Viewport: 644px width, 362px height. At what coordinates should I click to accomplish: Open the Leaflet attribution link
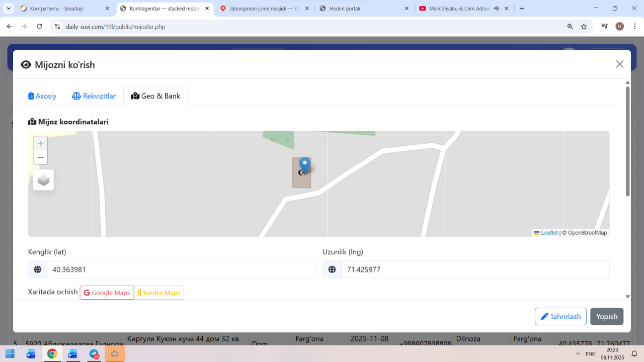coord(546,233)
